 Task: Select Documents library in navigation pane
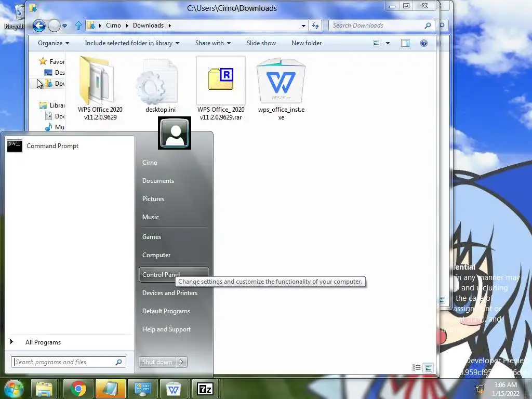pos(55,116)
